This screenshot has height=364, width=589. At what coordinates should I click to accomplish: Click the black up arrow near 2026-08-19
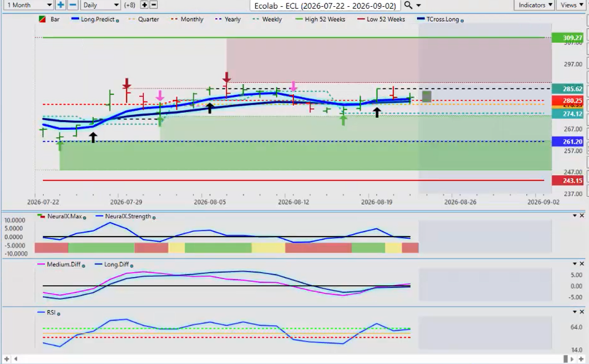click(x=377, y=112)
